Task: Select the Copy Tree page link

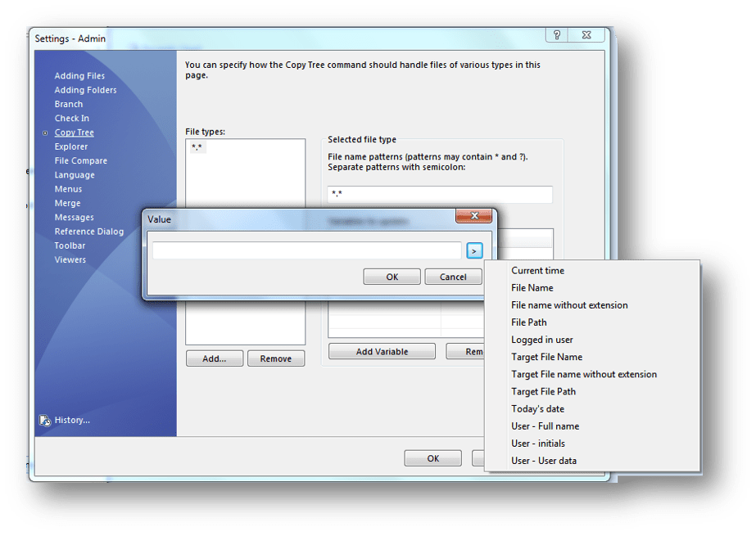Action: (74, 133)
